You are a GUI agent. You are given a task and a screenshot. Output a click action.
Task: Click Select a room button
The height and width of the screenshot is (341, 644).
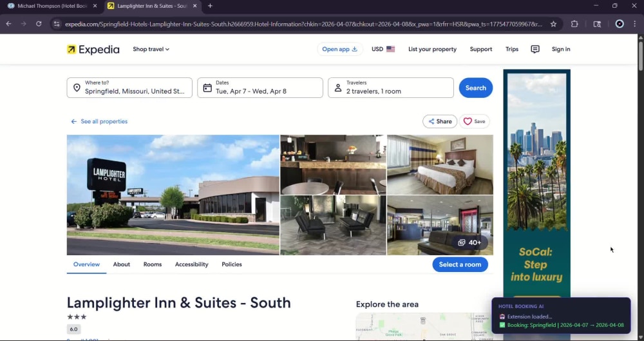click(460, 264)
